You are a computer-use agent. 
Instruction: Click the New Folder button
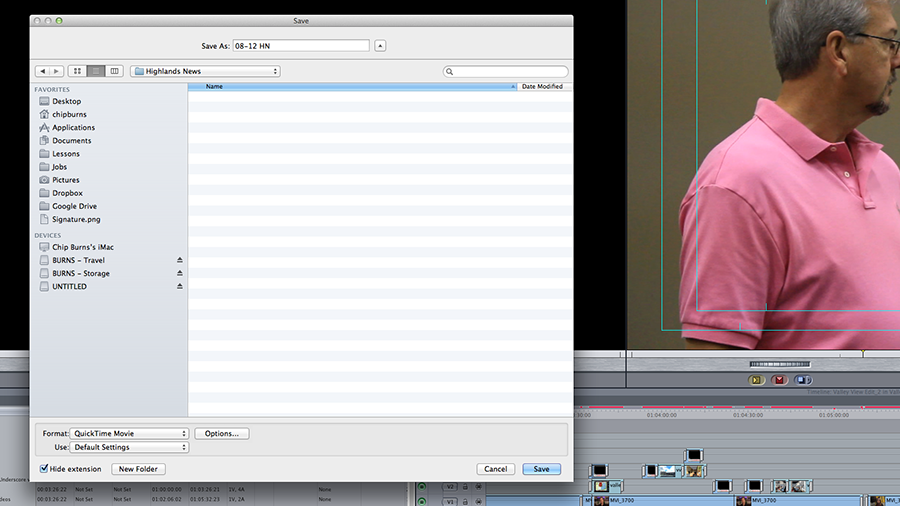pyautogui.click(x=138, y=469)
